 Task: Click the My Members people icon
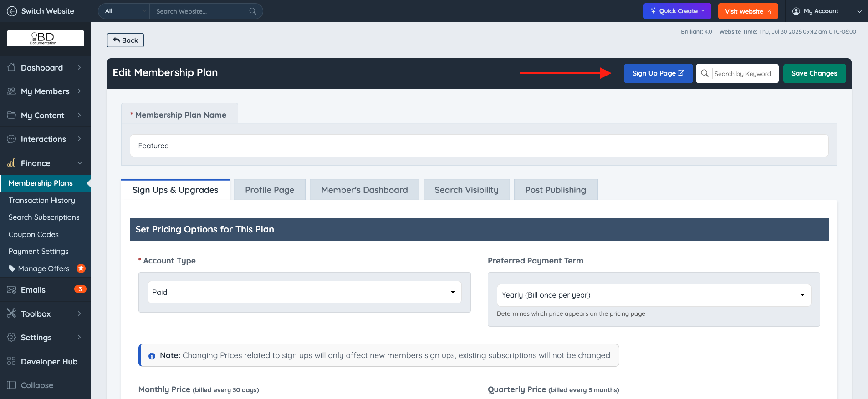11,91
